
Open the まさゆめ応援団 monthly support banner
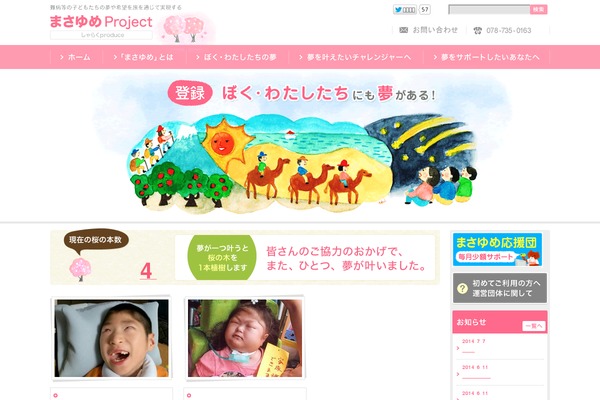[x=497, y=249]
